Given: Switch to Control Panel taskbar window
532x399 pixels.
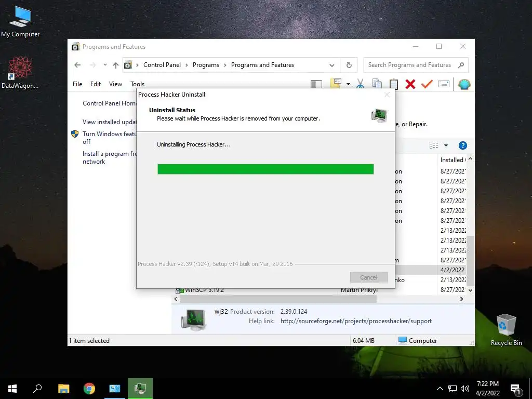Looking at the screenshot, I should [x=115, y=389].
